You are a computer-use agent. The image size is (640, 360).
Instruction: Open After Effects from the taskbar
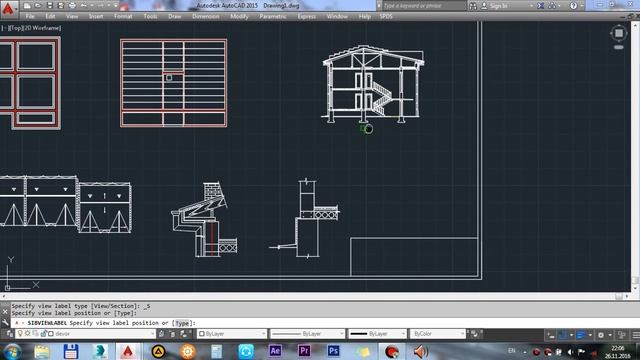pos(275,351)
